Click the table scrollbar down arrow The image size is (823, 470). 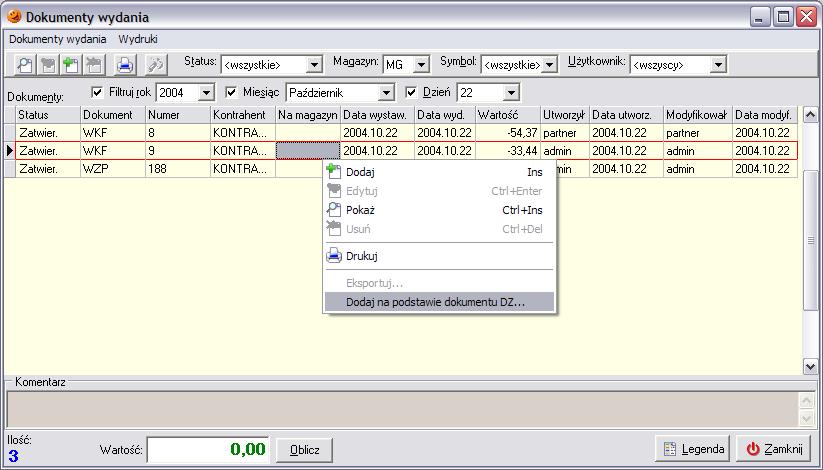point(810,367)
